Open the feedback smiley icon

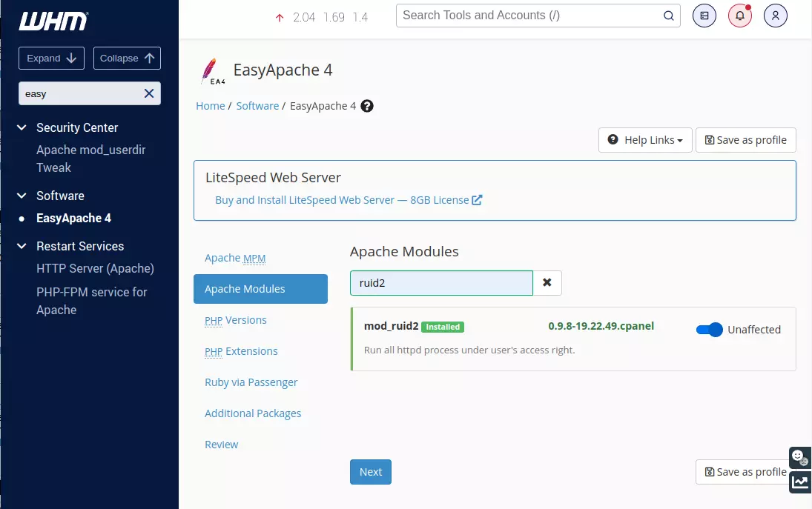[799, 457]
